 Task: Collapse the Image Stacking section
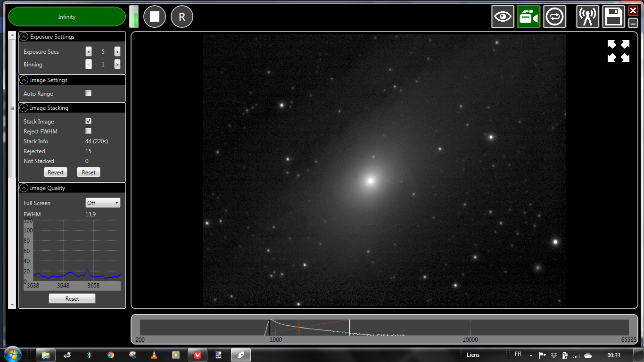coord(24,108)
